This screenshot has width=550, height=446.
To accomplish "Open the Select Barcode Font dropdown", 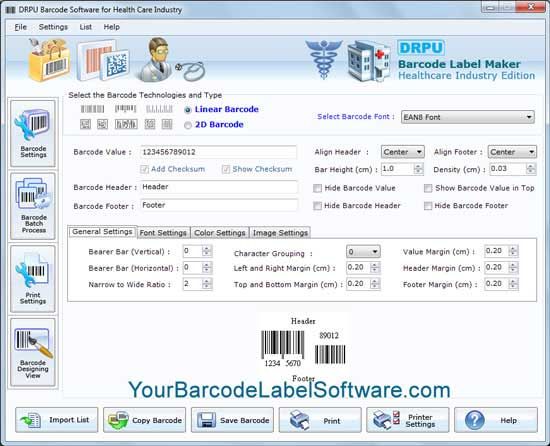I will tap(468, 117).
